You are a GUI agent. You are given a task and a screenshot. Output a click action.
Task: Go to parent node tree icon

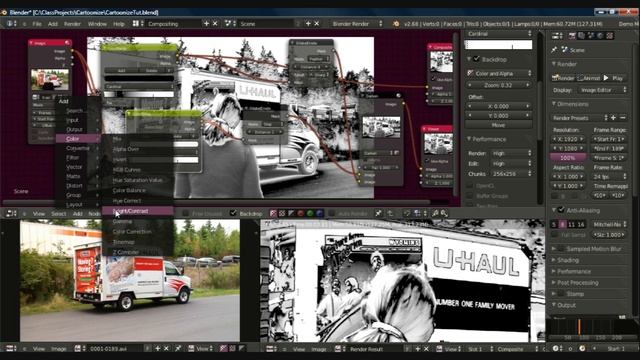point(390,213)
